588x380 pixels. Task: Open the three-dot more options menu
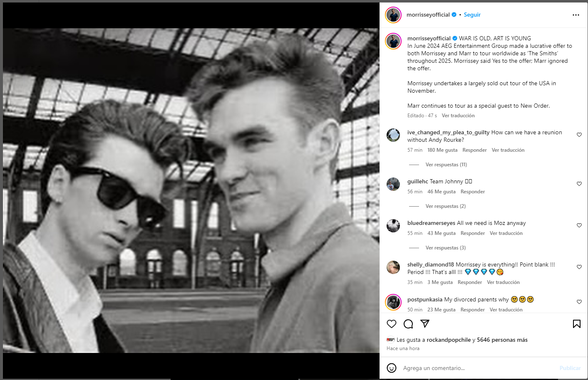(x=576, y=15)
